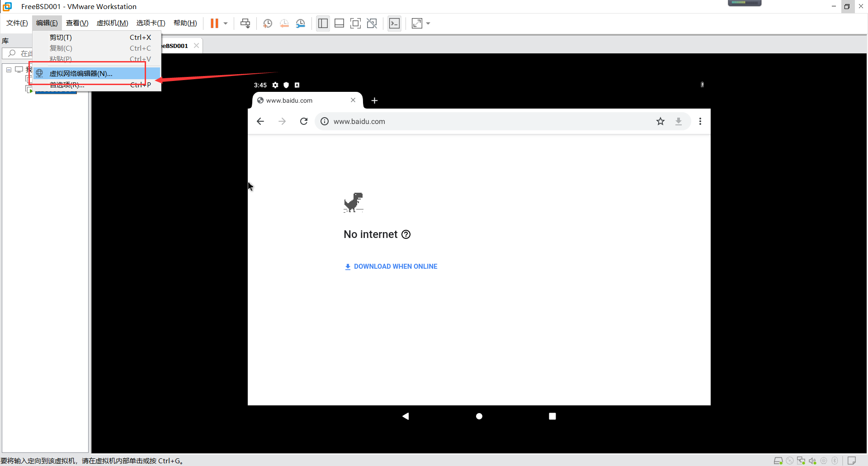Close the FreeBSD001 VM tab
Image resolution: width=868 pixels, height=466 pixels.
(196, 46)
